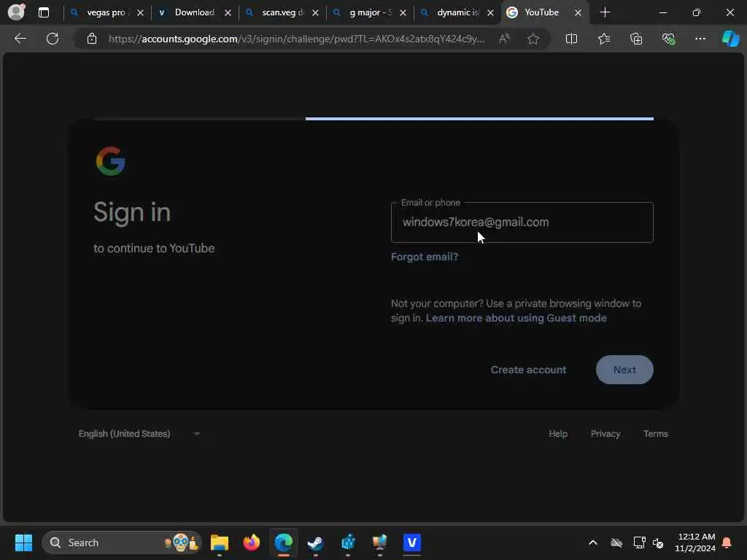747x560 pixels.
Task: Close the scan.veg tab
Action: (315, 13)
